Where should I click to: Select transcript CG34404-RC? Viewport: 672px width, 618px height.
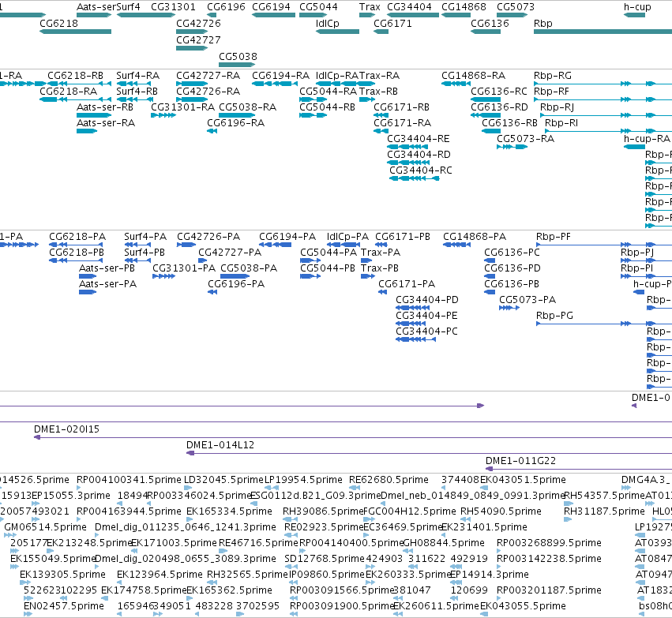click(x=415, y=178)
